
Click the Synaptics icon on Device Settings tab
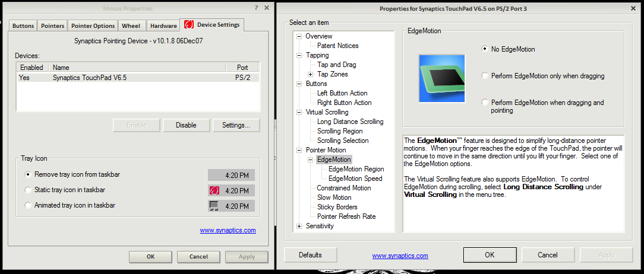[x=189, y=25]
